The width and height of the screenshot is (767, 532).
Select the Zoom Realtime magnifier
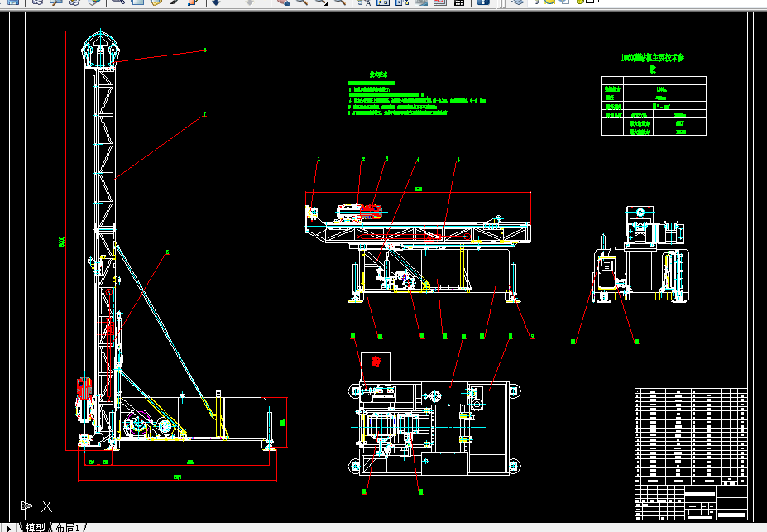(x=302, y=2)
